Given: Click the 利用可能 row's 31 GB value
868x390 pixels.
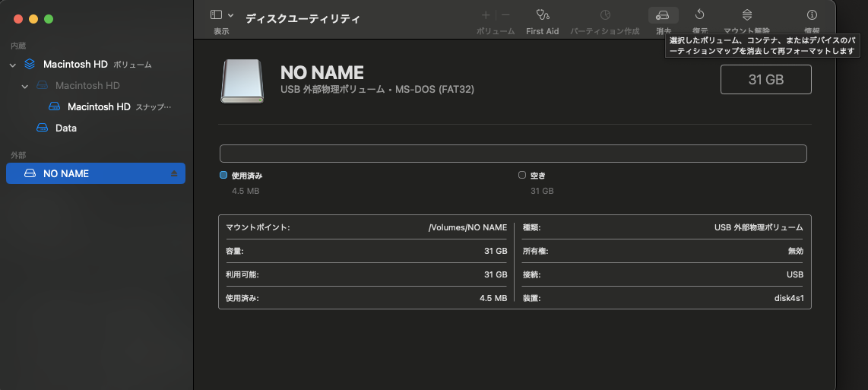Looking at the screenshot, I should click(x=496, y=274).
